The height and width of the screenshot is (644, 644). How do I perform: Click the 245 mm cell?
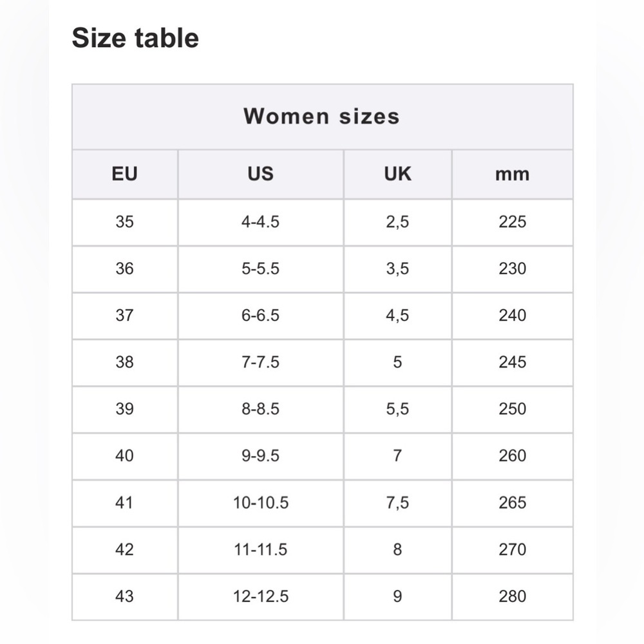[x=513, y=363]
